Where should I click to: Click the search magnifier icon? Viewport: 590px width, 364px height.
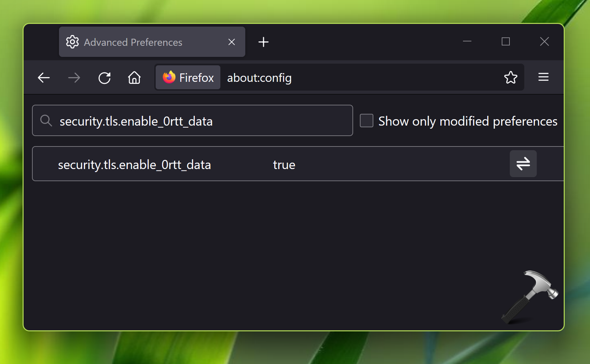[x=46, y=121]
